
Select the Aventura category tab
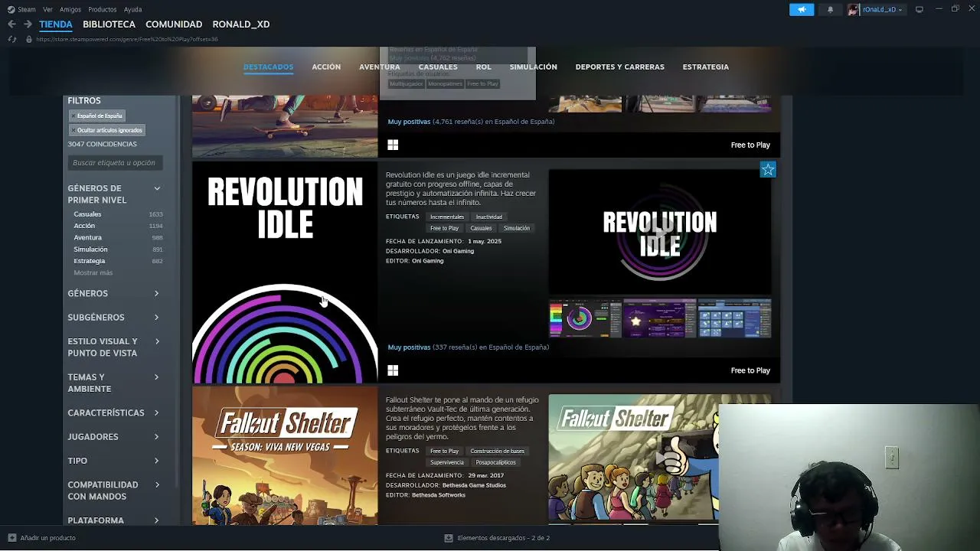coord(380,67)
